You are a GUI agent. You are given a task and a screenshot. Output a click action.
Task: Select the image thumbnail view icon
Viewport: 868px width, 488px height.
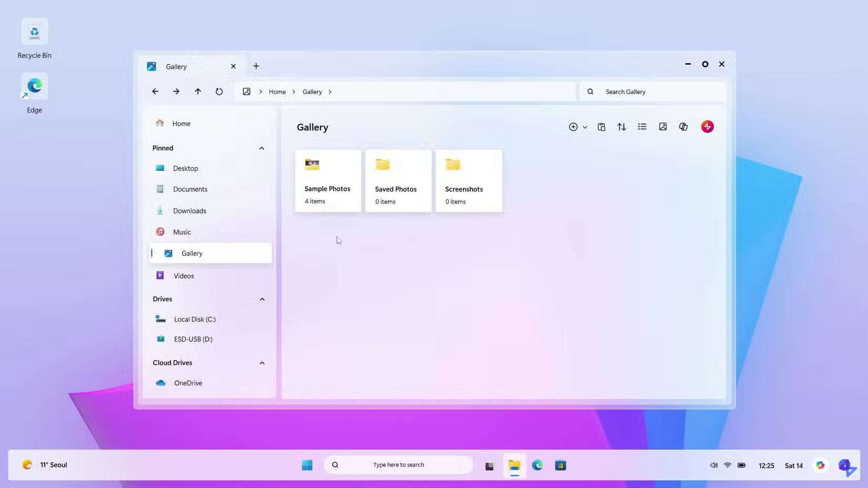coord(662,127)
